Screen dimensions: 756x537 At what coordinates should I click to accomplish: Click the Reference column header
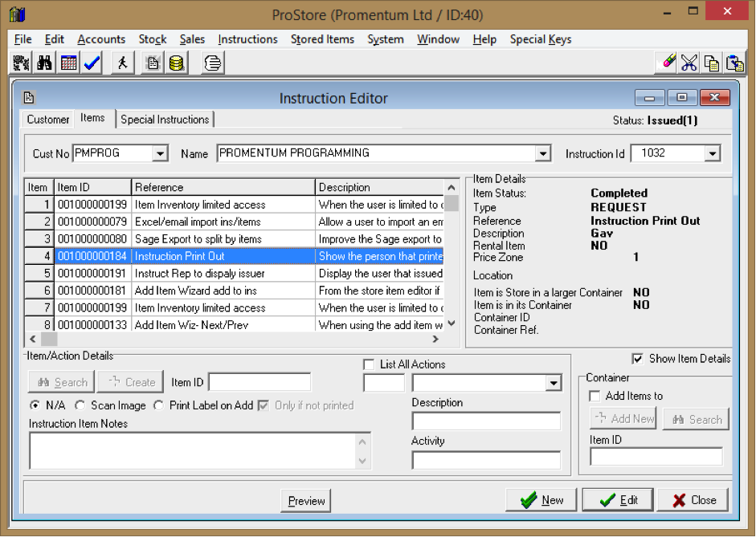(223, 187)
